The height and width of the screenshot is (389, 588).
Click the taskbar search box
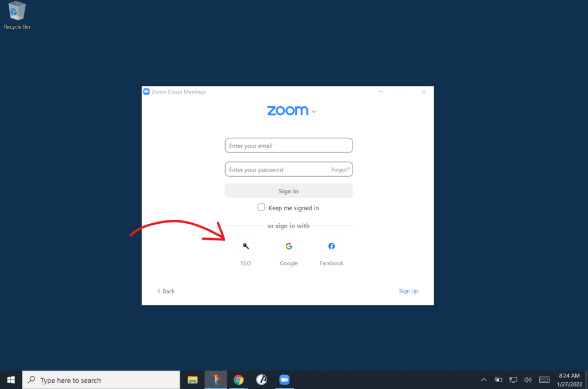tap(101, 380)
